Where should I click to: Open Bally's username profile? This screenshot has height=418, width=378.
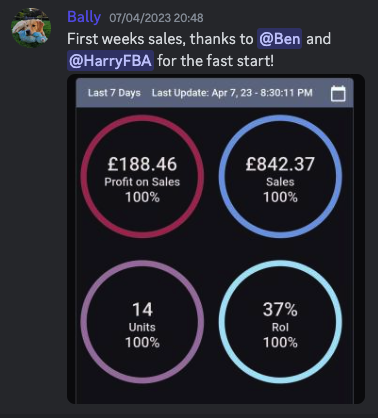pyautogui.click(x=84, y=17)
